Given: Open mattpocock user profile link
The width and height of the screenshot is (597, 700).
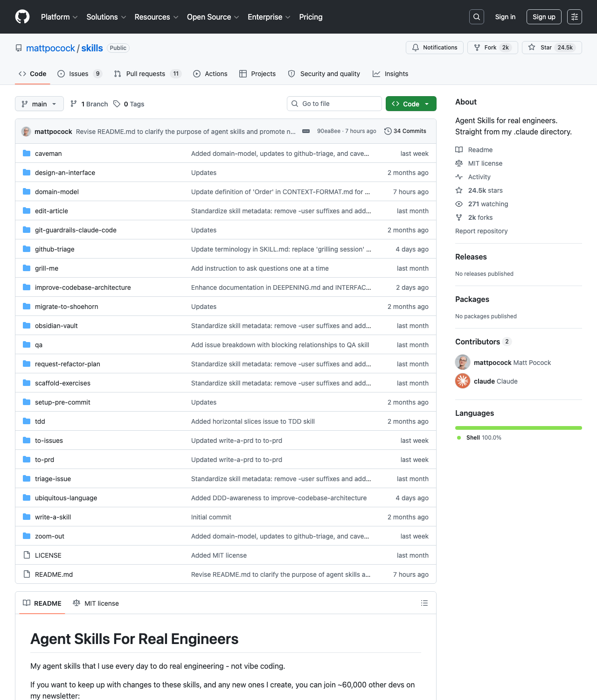Looking at the screenshot, I should point(50,48).
